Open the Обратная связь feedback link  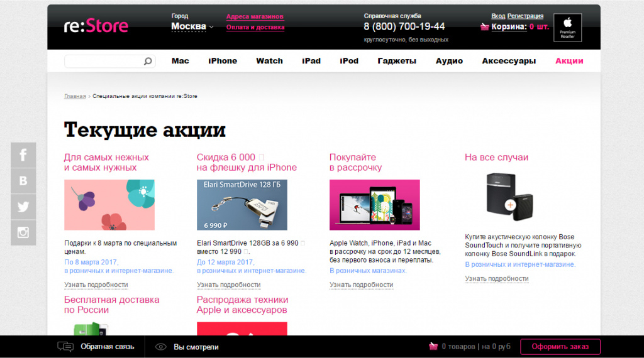click(x=107, y=347)
